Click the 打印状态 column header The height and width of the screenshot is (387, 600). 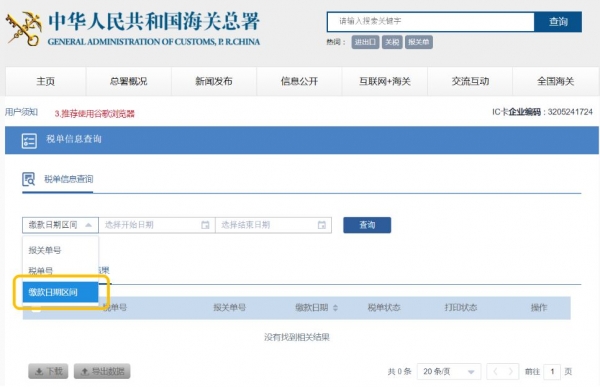461,307
